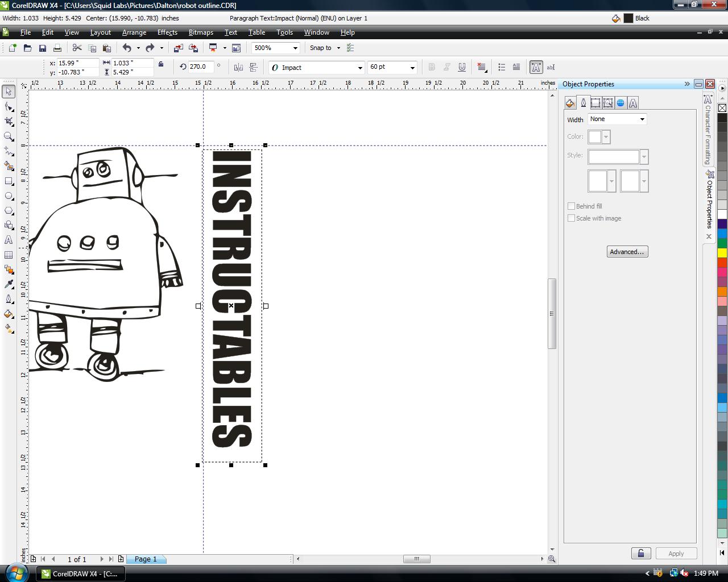Image resolution: width=728 pixels, height=582 pixels.
Task: Open the 60 pt font size dropdown
Action: 412,68
